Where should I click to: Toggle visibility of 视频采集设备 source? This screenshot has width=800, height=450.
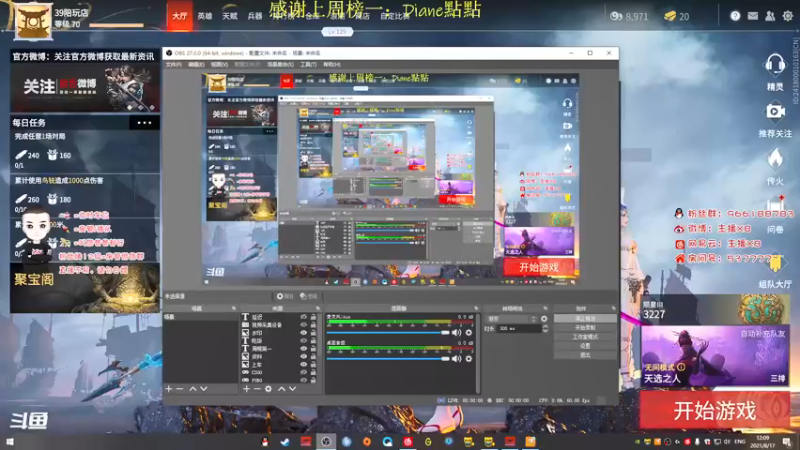point(304,325)
